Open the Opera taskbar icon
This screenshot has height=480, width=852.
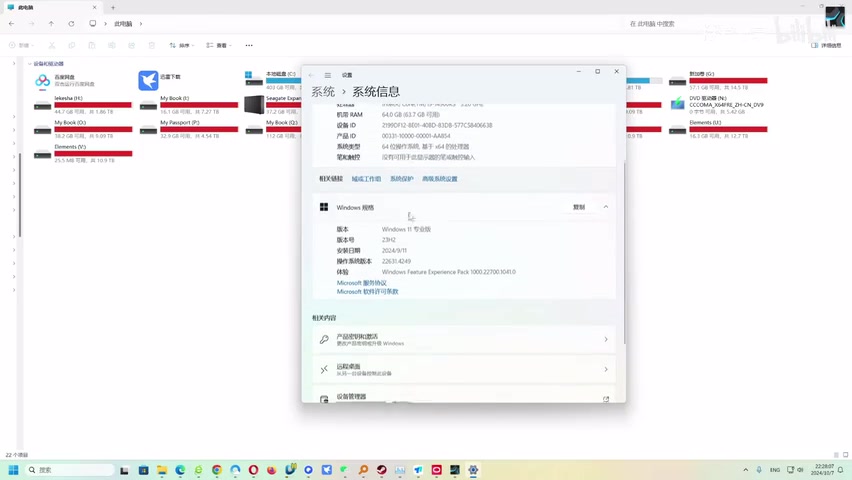253,470
